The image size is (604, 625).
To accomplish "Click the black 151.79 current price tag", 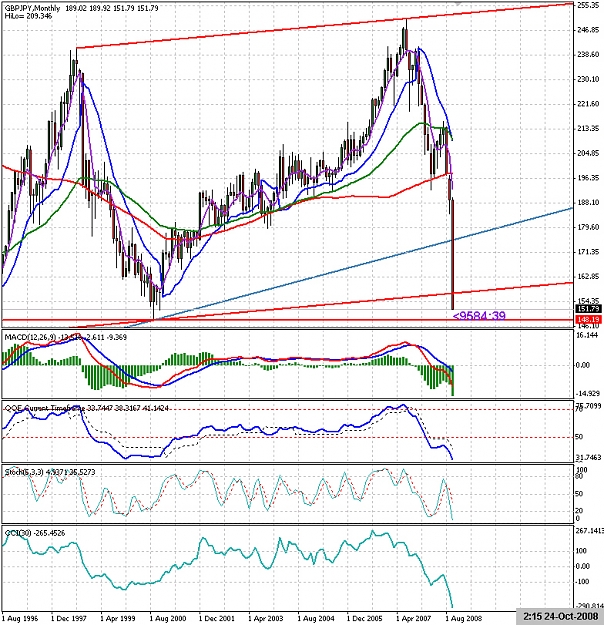I will (x=589, y=309).
